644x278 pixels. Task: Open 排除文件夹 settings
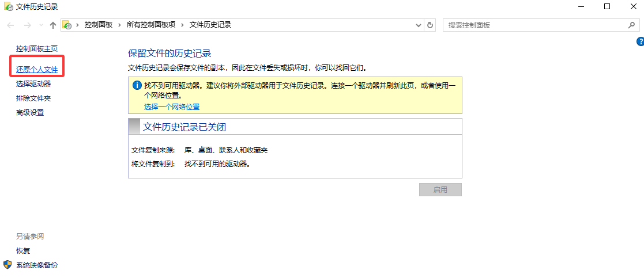tap(33, 98)
